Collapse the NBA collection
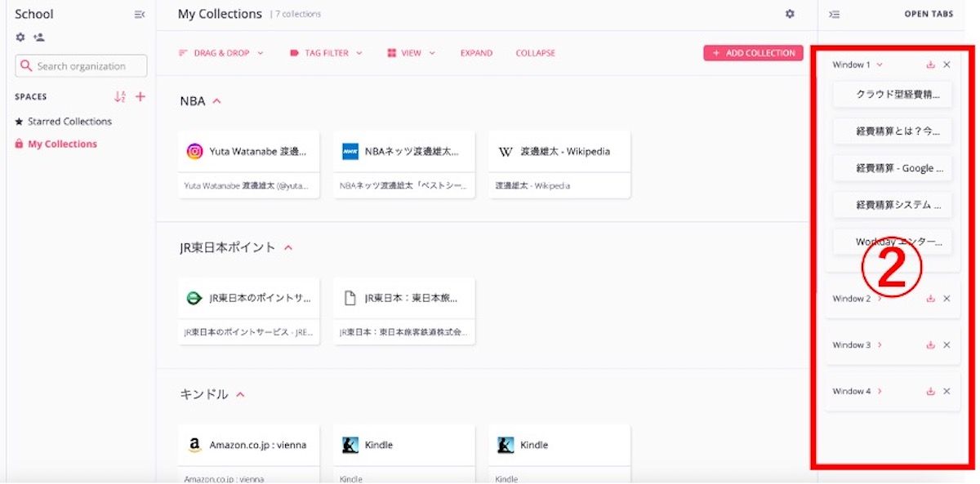This screenshot has height=484, width=980. [216, 101]
